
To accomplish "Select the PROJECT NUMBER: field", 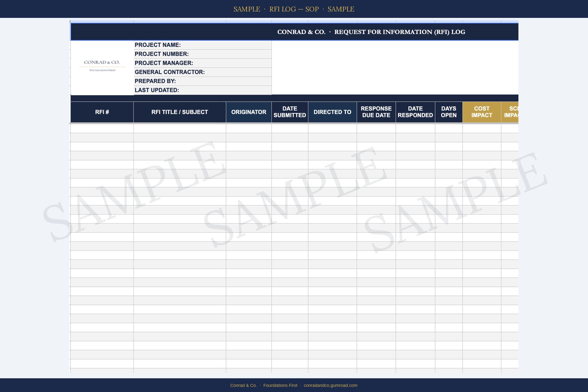I will [203, 54].
